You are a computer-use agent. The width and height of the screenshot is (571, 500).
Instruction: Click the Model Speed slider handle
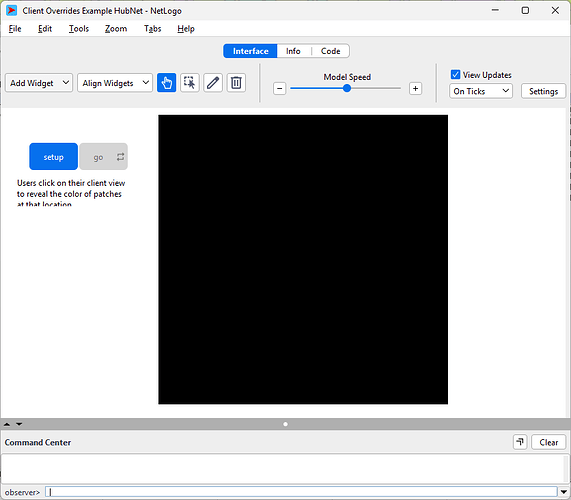coord(347,88)
